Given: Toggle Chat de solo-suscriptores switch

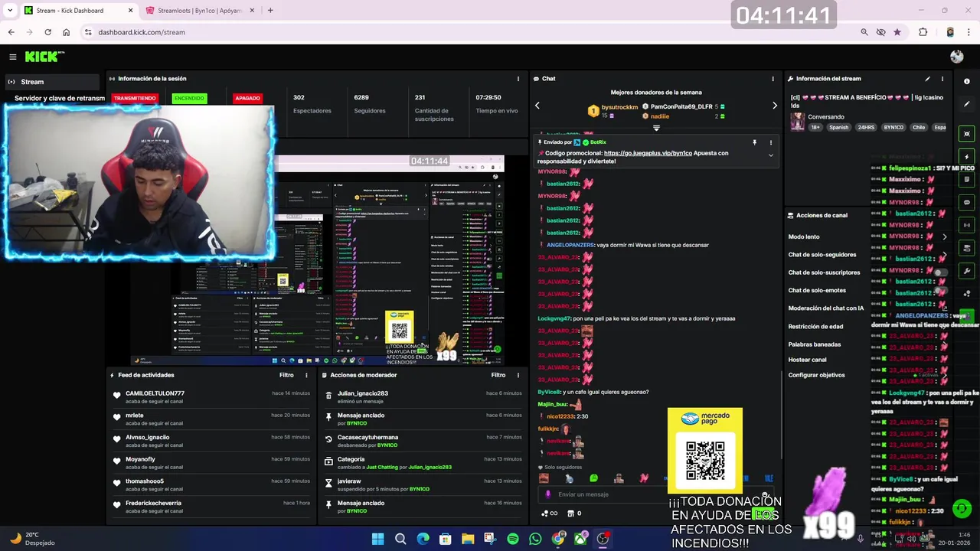Looking at the screenshot, I should (x=941, y=272).
